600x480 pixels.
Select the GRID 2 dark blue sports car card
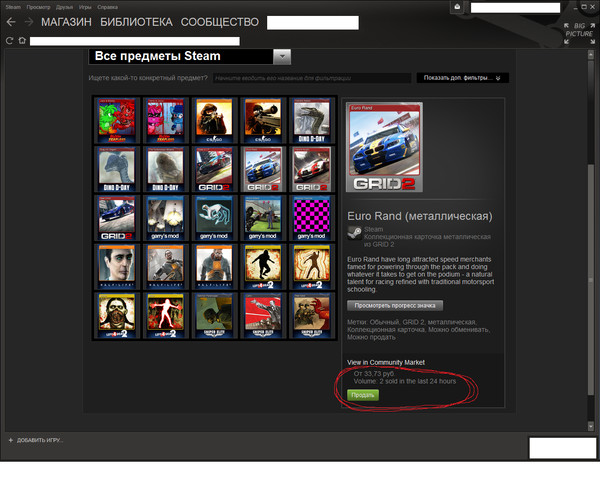pyautogui.click(x=117, y=218)
